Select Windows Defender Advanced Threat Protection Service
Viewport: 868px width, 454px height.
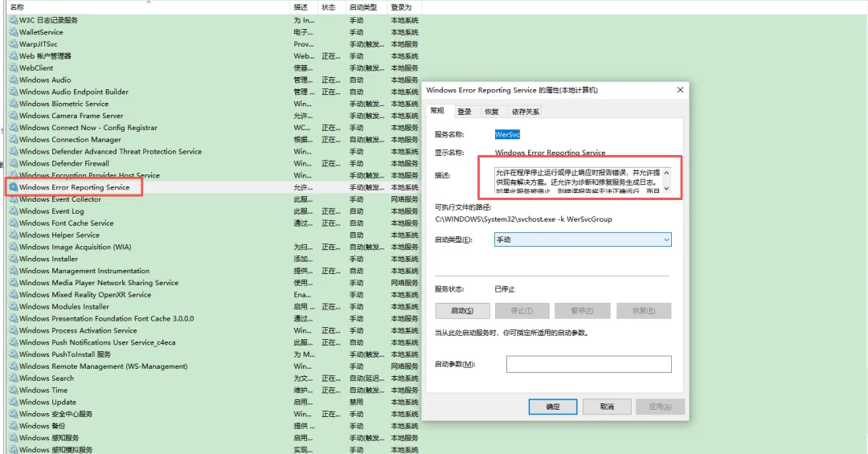pos(214,152)
